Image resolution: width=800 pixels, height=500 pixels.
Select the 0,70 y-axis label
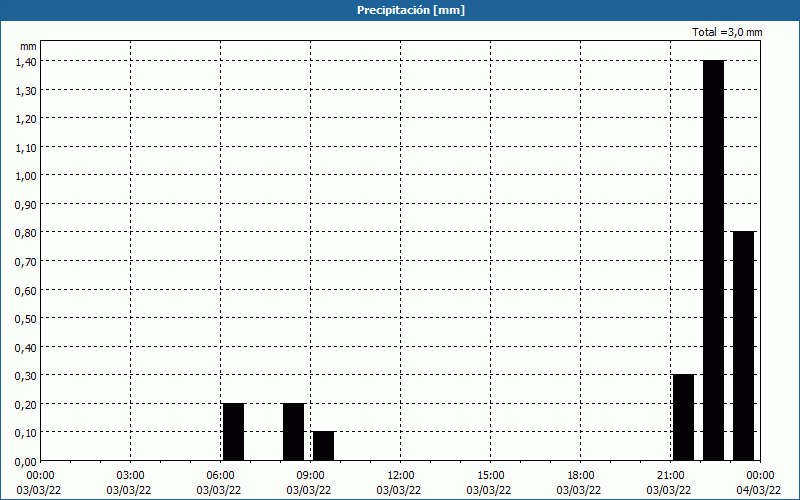coord(27,261)
